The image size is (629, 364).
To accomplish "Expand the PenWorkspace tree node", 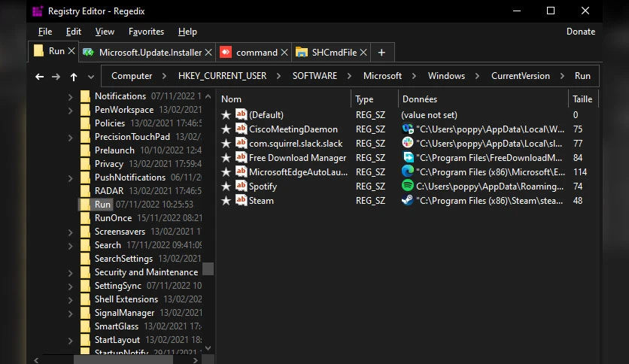I will (x=70, y=111).
